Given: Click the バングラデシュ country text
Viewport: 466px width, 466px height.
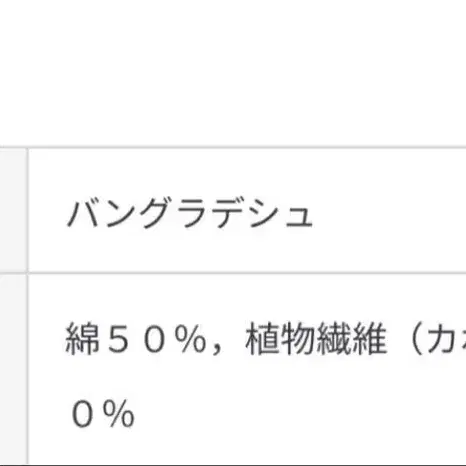Looking at the screenshot, I should point(190,212).
